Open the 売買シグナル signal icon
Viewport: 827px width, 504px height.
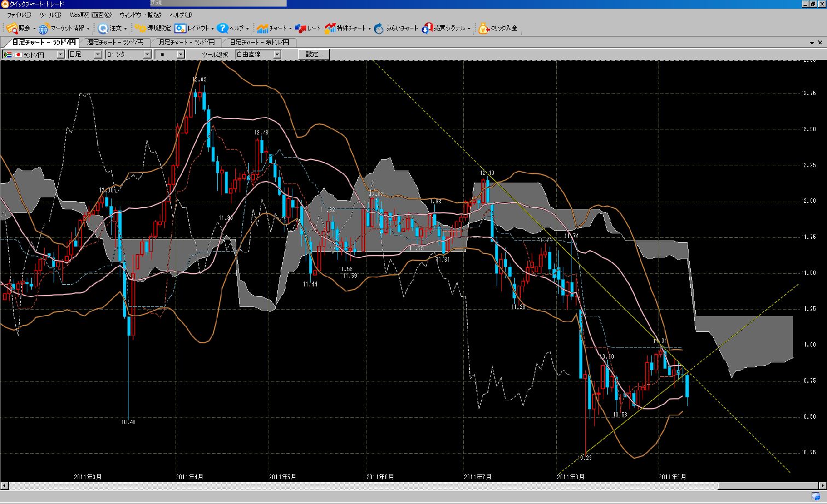[427, 28]
